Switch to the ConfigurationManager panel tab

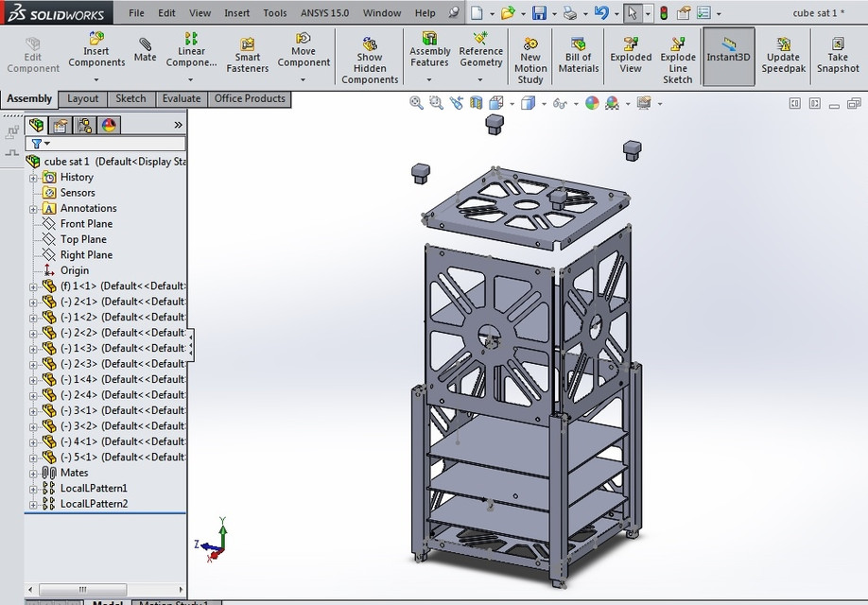(x=83, y=124)
